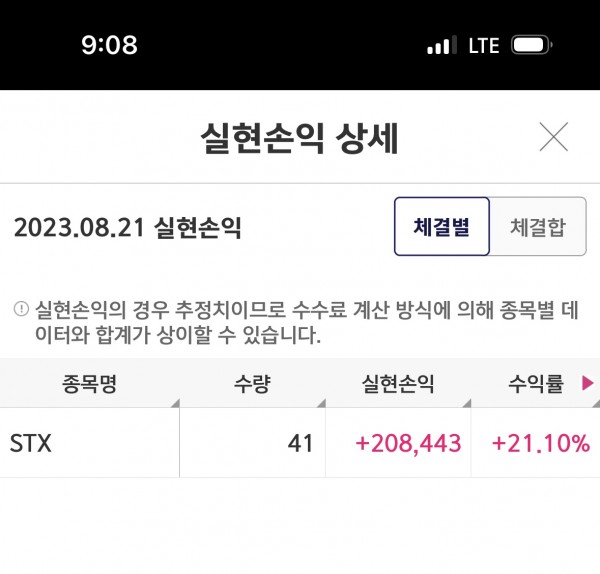
Task: Select the STX stock name
Action: [x=31, y=443]
